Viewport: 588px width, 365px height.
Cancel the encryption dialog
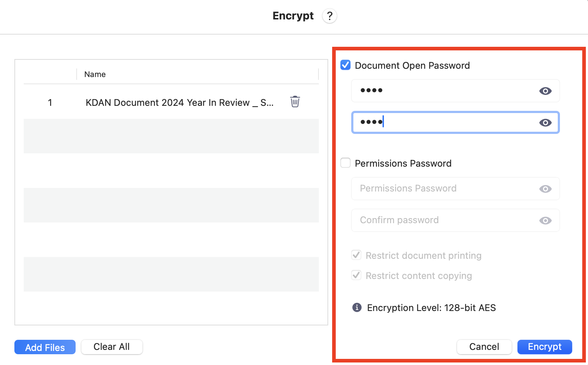(484, 347)
